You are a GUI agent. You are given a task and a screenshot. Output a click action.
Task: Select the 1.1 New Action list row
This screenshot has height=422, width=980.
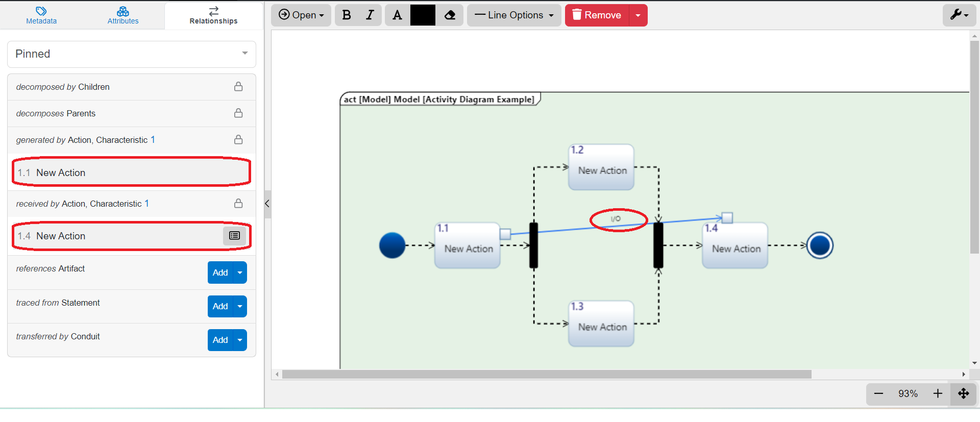(x=132, y=172)
